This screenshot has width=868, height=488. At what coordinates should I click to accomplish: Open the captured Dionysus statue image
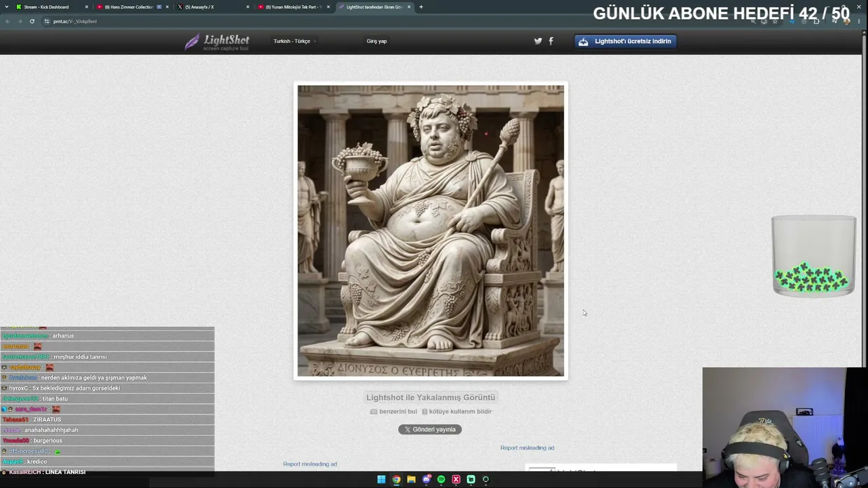[431, 230]
